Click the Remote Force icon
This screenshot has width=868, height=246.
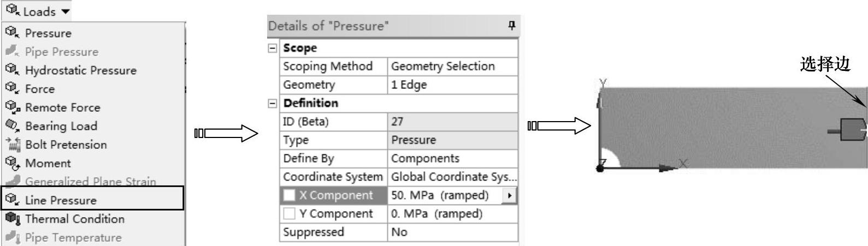pos(13,107)
